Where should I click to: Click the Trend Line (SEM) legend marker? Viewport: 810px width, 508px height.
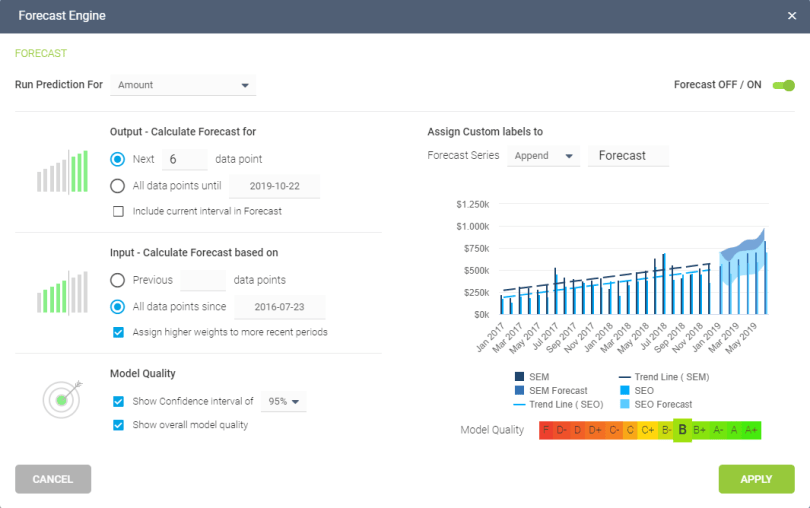point(625,377)
